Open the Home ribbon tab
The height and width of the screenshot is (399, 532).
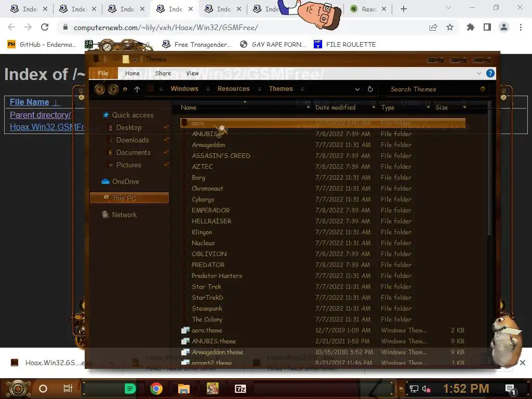click(132, 73)
